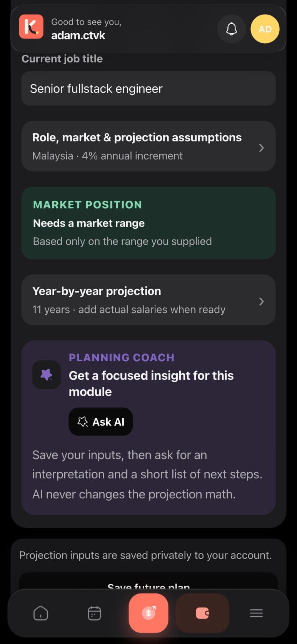The width and height of the screenshot is (297, 644).
Task: Tap the AD profile avatar
Action: pyautogui.click(x=265, y=29)
